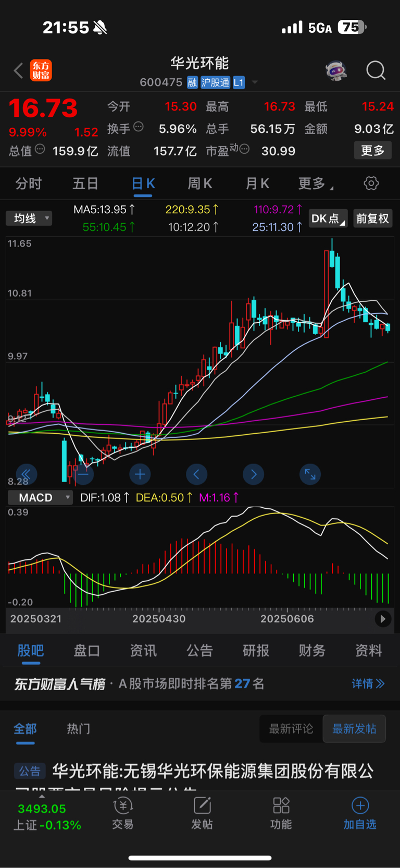This screenshot has height=868, width=400.
Task: Expand 上证 index bar arrow
Action: pos(42,797)
